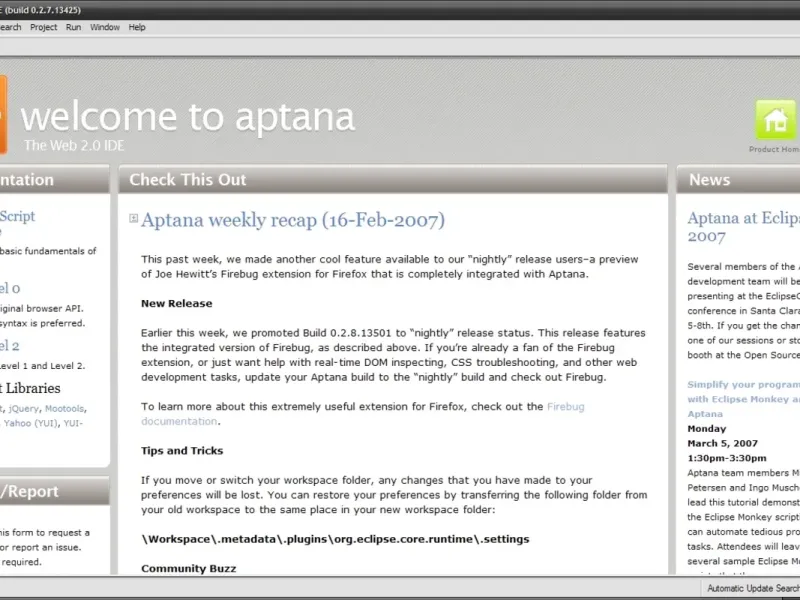800x600 pixels.
Task: Click the build 0.2.7.13425 title bar text
Action: [x=40, y=10]
